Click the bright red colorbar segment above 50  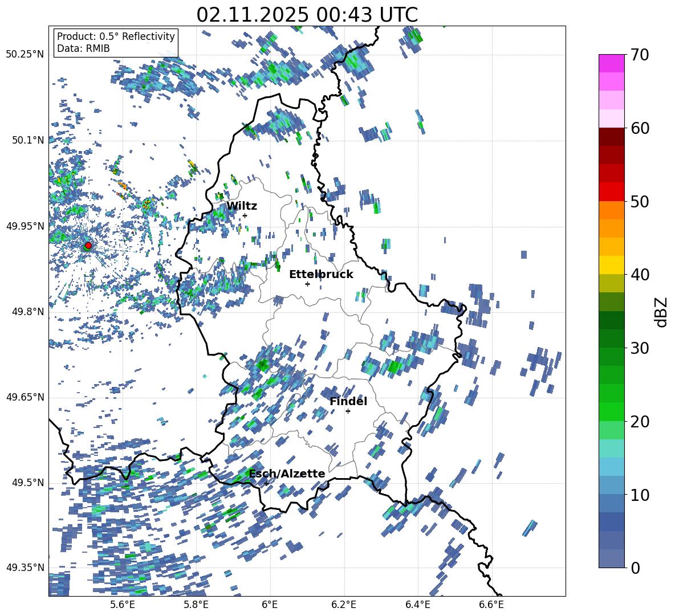tap(611, 192)
